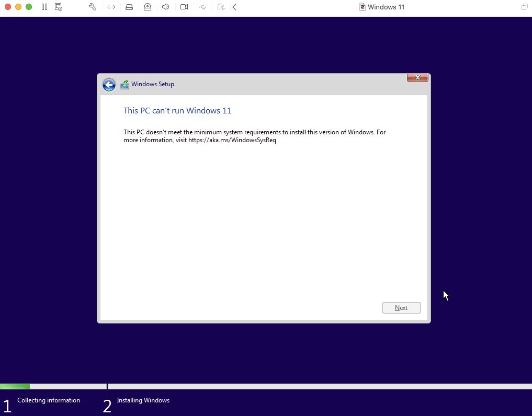Open the USB devices icon

click(202, 7)
